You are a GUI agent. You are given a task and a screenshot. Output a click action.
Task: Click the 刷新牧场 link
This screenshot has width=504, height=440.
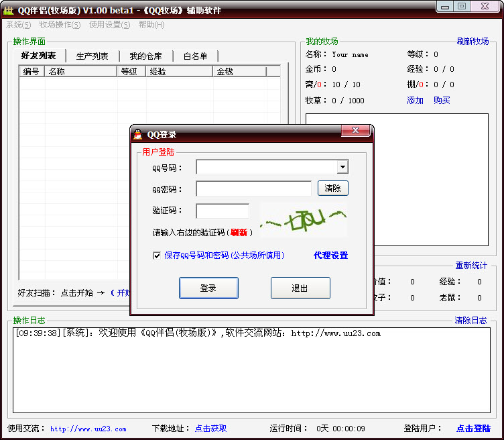[x=472, y=41]
